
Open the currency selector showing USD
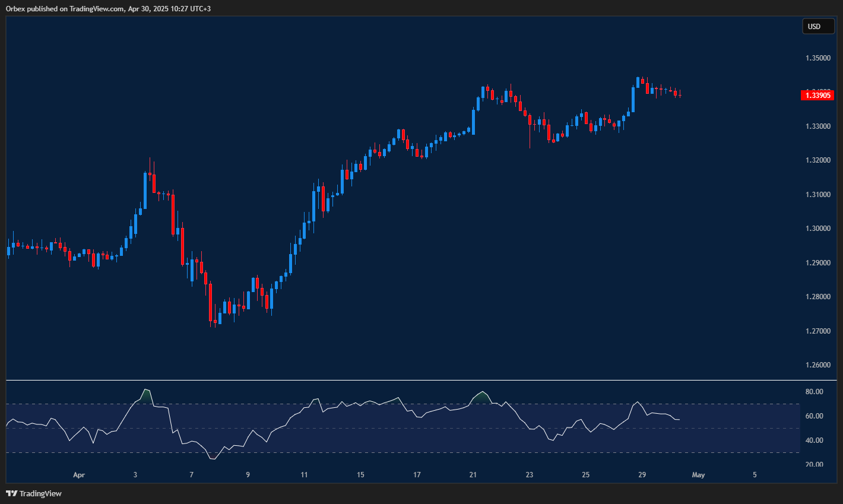click(x=819, y=26)
